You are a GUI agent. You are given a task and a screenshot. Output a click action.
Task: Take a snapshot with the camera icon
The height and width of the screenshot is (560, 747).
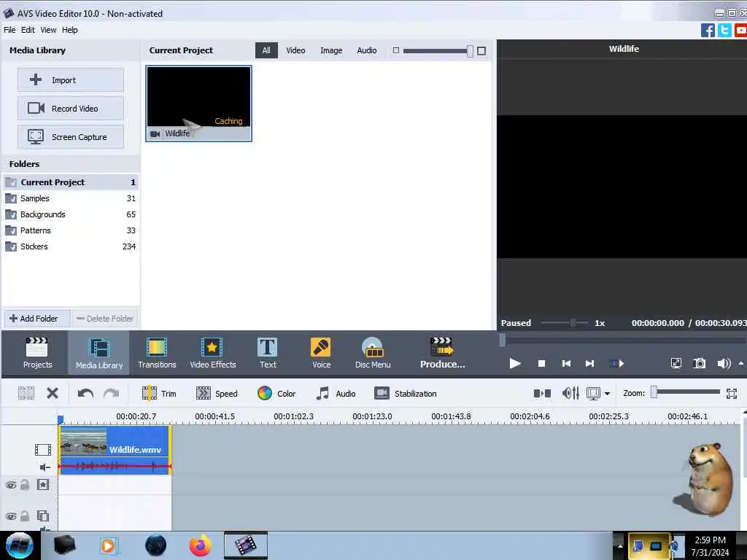[699, 364]
